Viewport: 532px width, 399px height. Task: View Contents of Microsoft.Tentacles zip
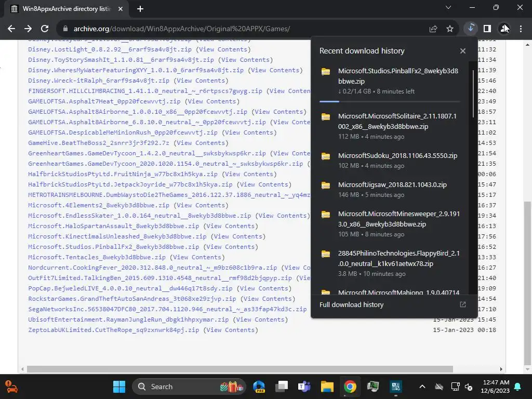(x=197, y=257)
